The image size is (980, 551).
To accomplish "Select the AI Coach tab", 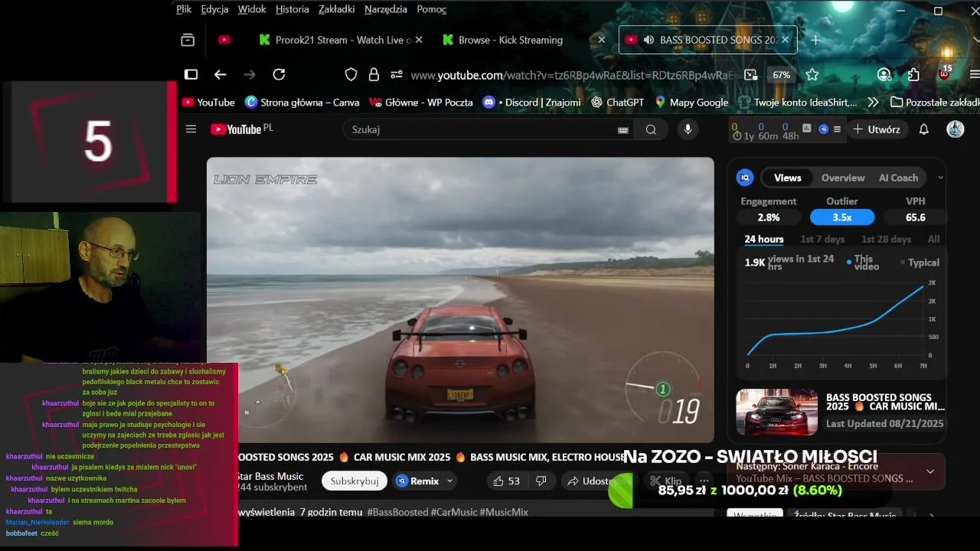I will [898, 178].
